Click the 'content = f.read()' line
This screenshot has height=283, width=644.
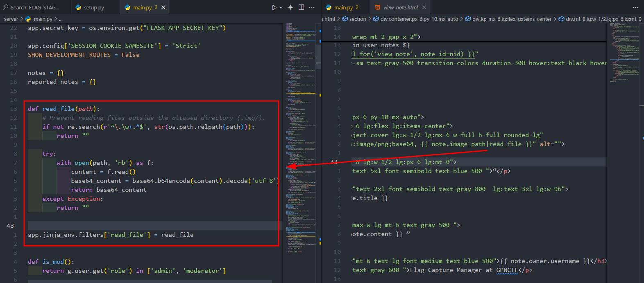(x=103, y=172)
